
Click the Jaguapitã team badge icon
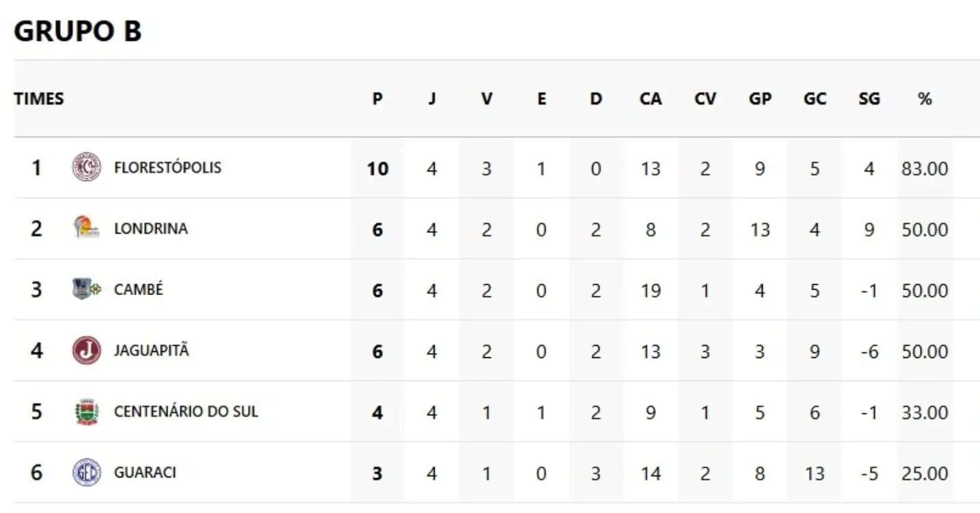pyautogui.click(x=87, y=350)
